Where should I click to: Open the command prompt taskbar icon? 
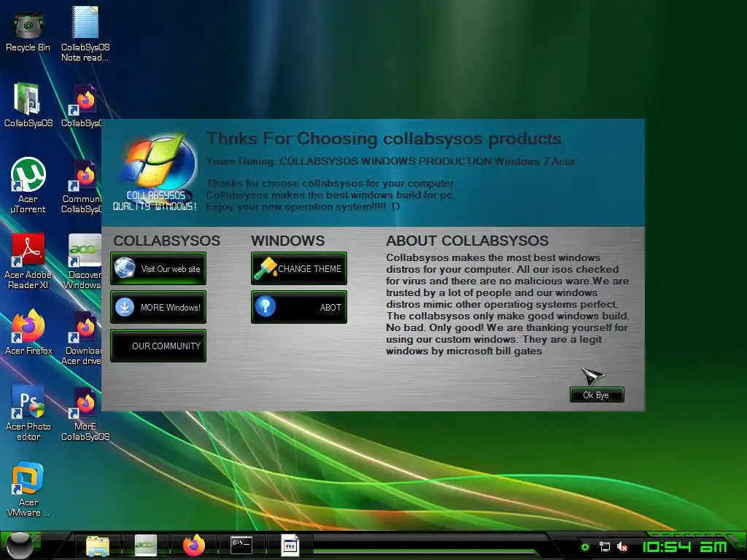pyautogui.click(x=241, y=545)
